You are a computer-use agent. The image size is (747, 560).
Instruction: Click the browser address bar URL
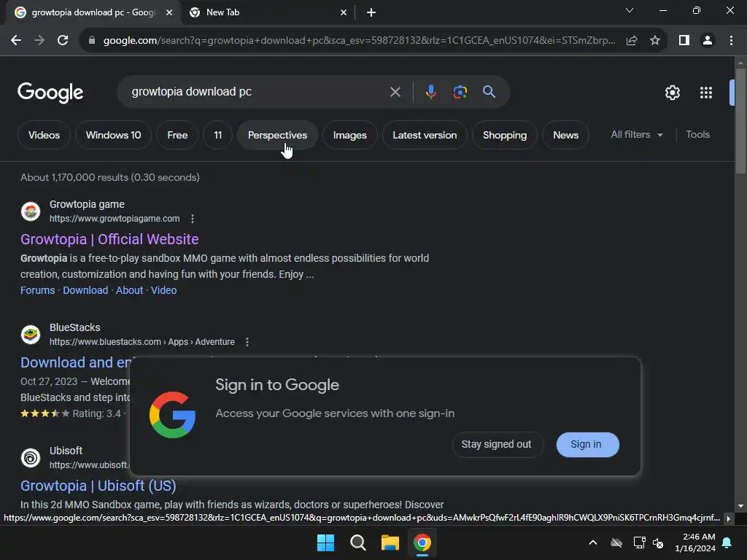(359, 41)
